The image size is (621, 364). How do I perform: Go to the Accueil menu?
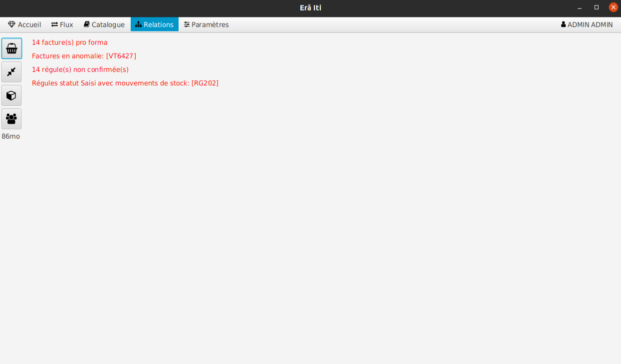pos(24,24)
